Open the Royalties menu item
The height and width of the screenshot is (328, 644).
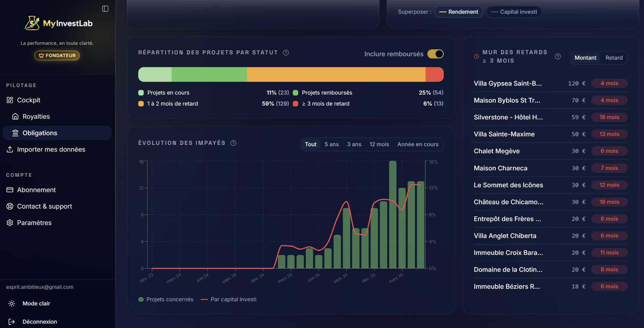57,116
